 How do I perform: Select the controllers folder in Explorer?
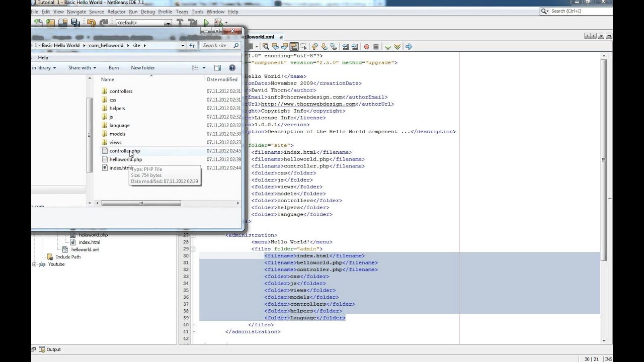(121, 91)
